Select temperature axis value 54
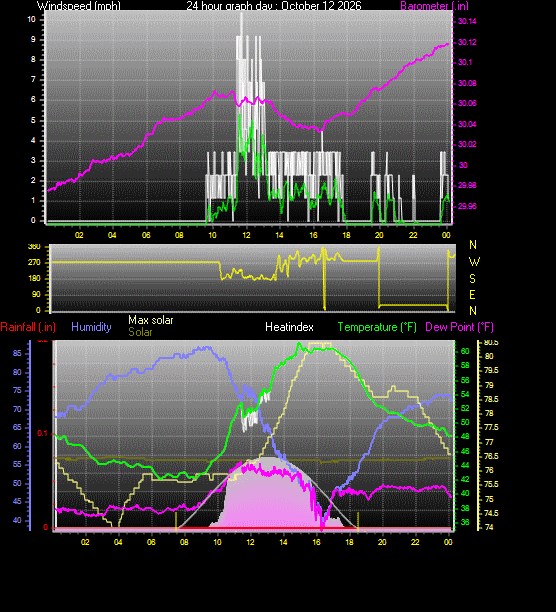The width and height of the screenshot is (556, 612). (465, 395)
